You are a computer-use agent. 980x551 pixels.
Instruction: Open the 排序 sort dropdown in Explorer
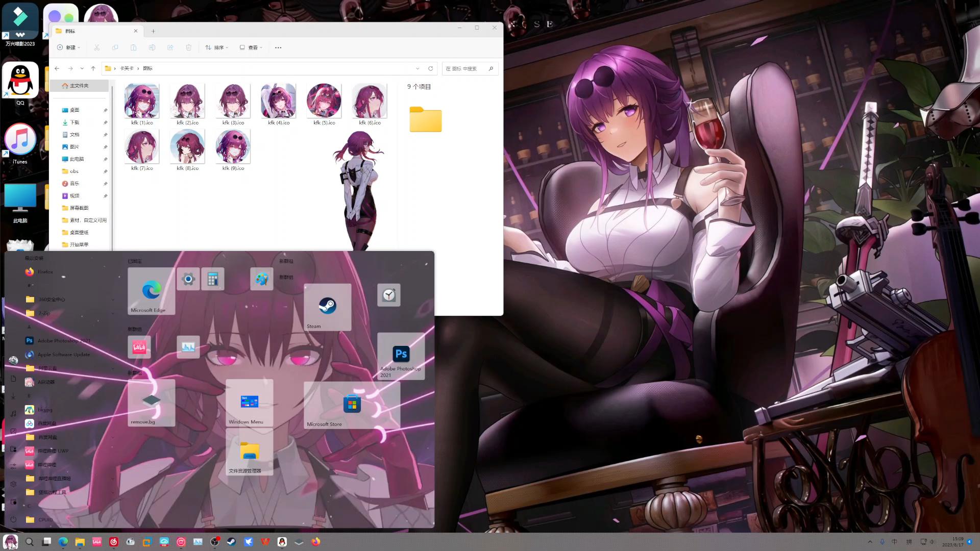216,47
